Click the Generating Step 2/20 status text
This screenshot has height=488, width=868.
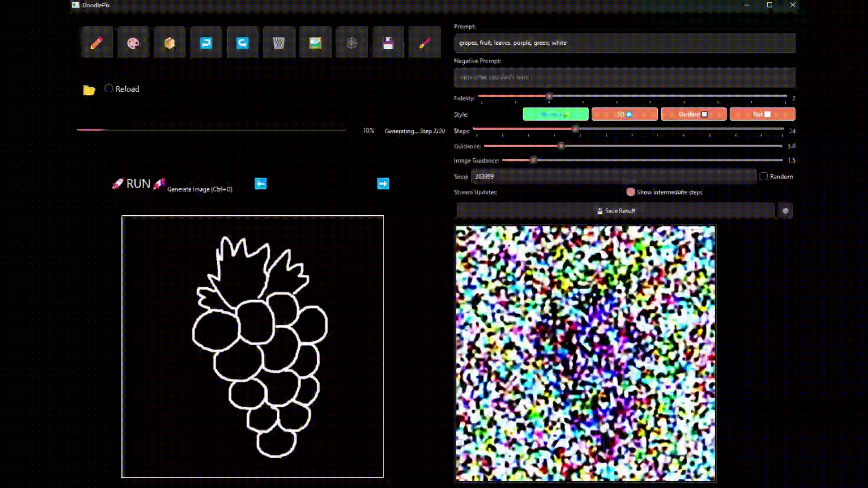(415, 131)
